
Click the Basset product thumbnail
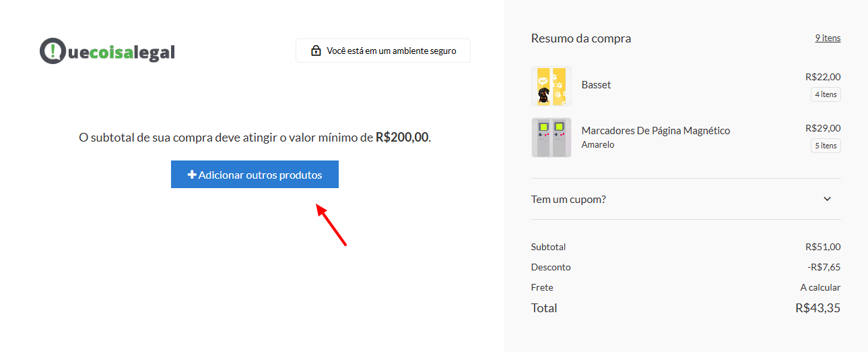point(552,86)
